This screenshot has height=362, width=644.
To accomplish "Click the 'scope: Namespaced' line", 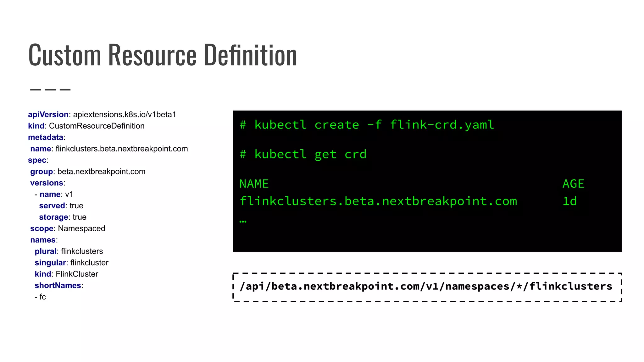I will click(68, 228).
